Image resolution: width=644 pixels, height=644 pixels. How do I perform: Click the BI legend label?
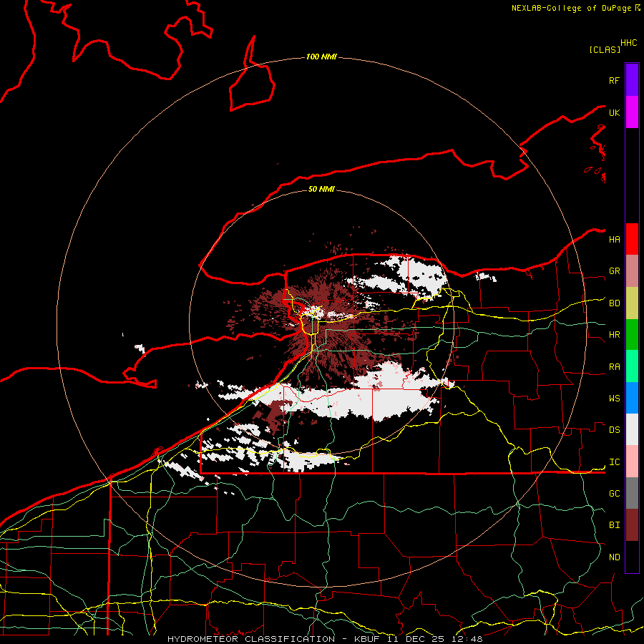tap(614, 525)
